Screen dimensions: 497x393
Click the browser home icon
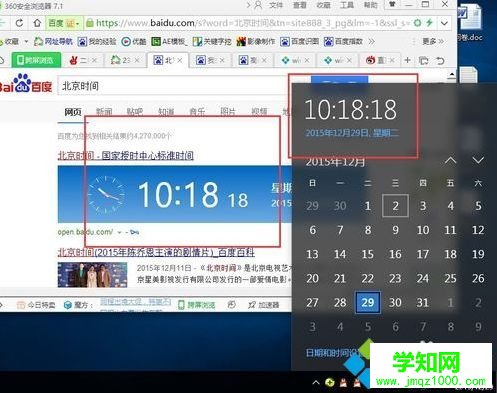coord(37,23)
